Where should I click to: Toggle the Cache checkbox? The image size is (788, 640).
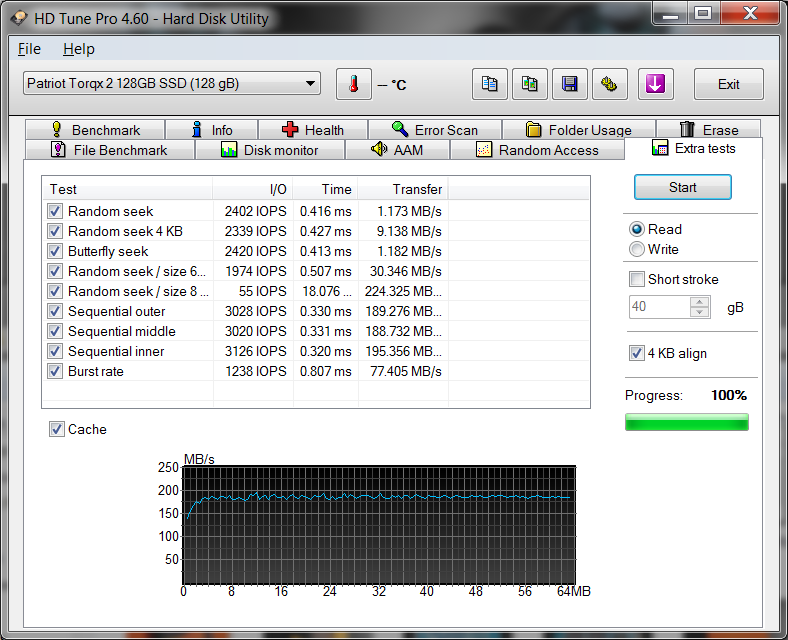pyautogui.click(x=57, y=429)
